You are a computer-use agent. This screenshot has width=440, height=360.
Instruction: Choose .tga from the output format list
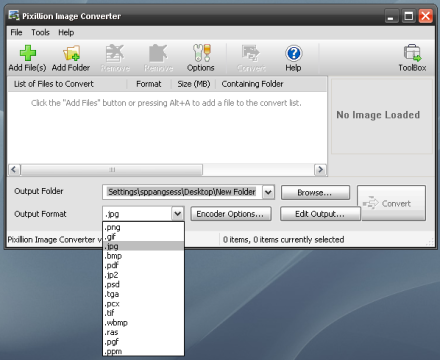coord(143,294)
